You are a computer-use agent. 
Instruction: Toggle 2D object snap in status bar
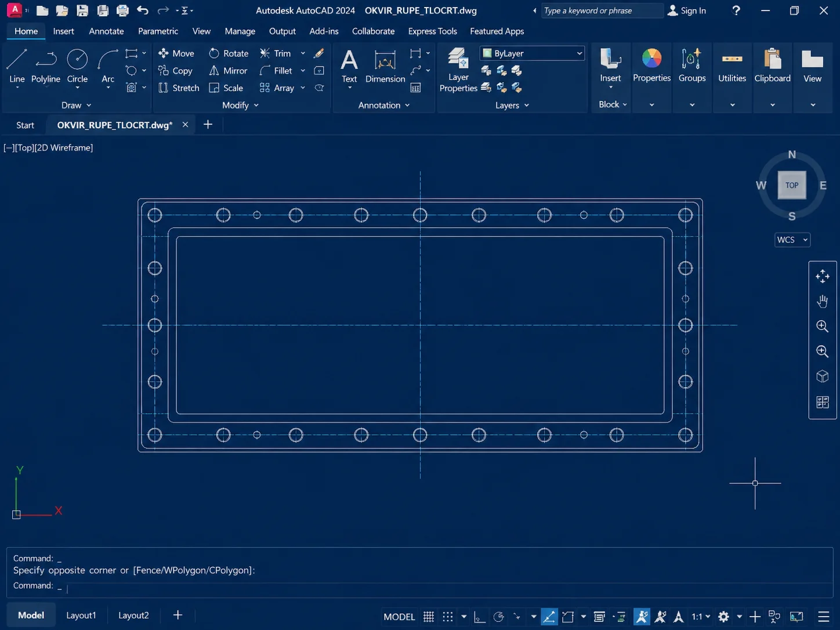coord(568,616)
